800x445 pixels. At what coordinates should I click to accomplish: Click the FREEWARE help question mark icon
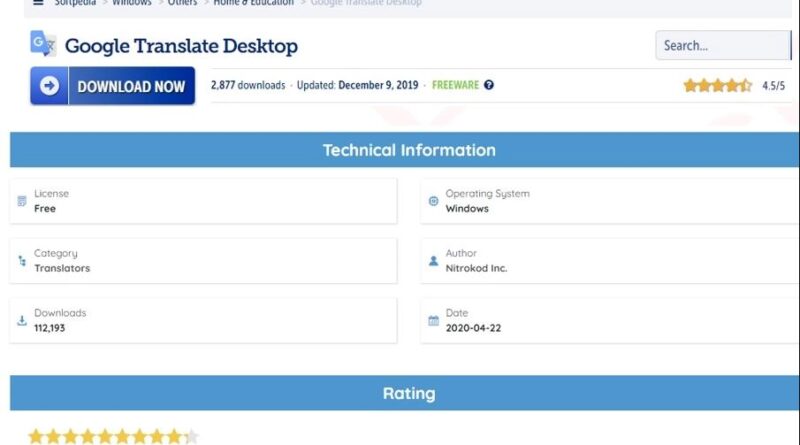[x=489, y=86]
